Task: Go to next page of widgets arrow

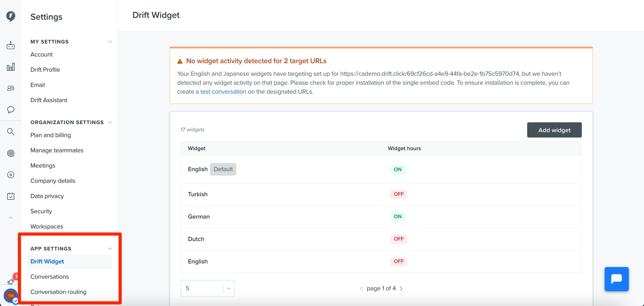Action: (x=401, y=289)
